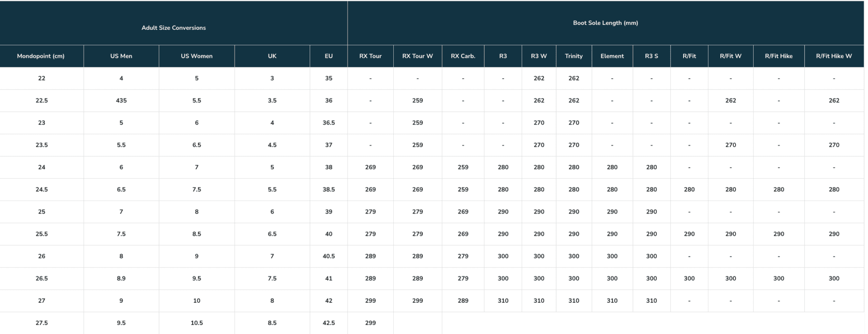Select the R/Fit Hike column header

coord(778,56)
